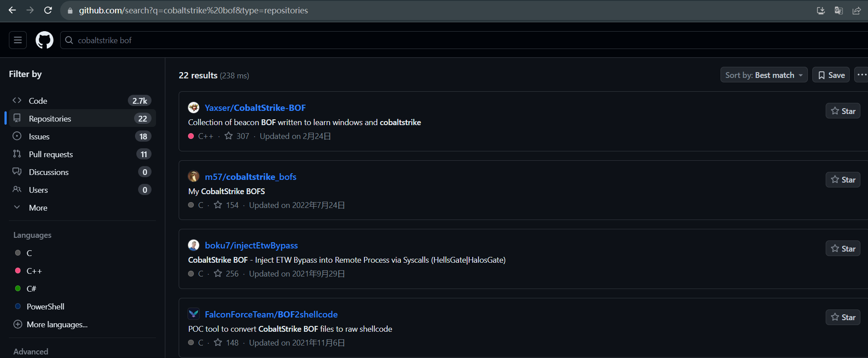Viewport: 868px width, 358px height.
Task: Star the boku7/injectEtwBypass repository
Action: [843, 248]
